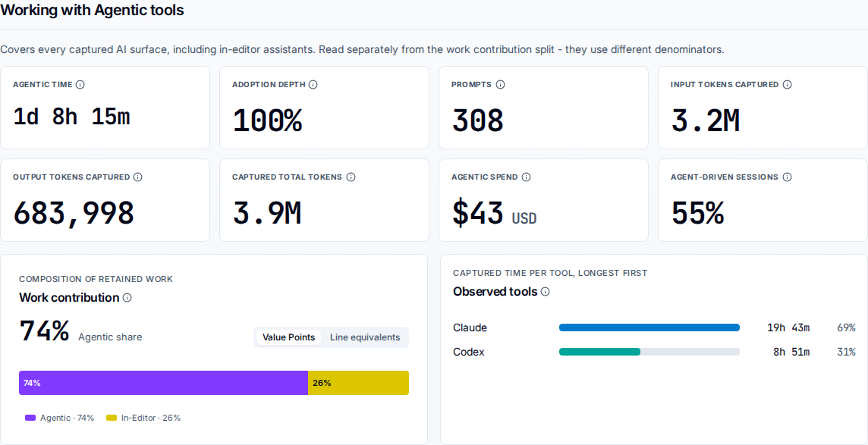Open info icon beside Observed tools heading
Image resolution: width=868 pixels, height=445 pixels.
tap(546, 291)
